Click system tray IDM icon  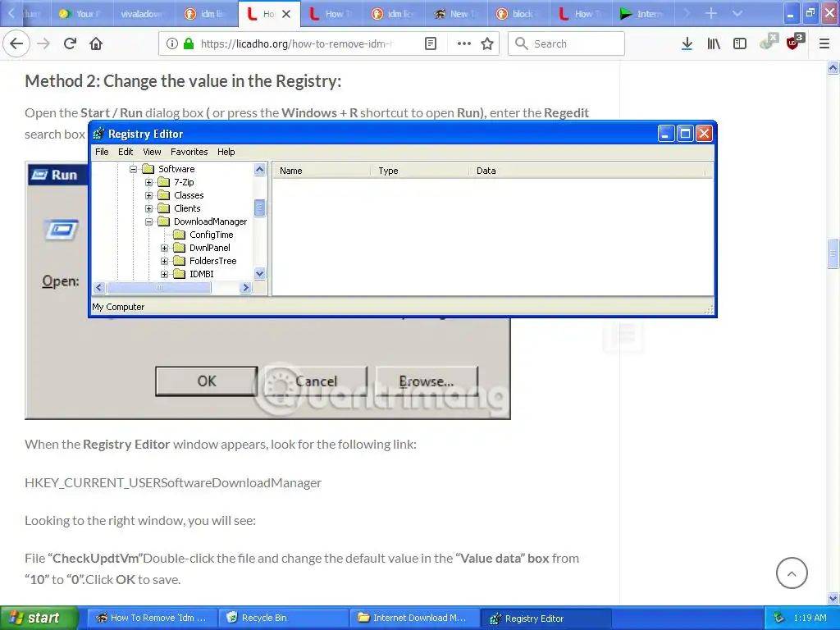pyautogui.click(x=779, y=618)
